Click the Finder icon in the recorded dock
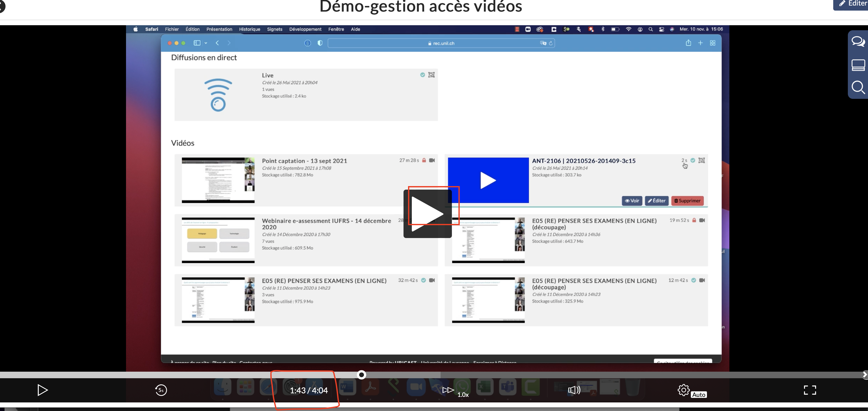Image resolution: width=868 pixels, height=411 pixels. pyautogui.click(x=223, y=387)
